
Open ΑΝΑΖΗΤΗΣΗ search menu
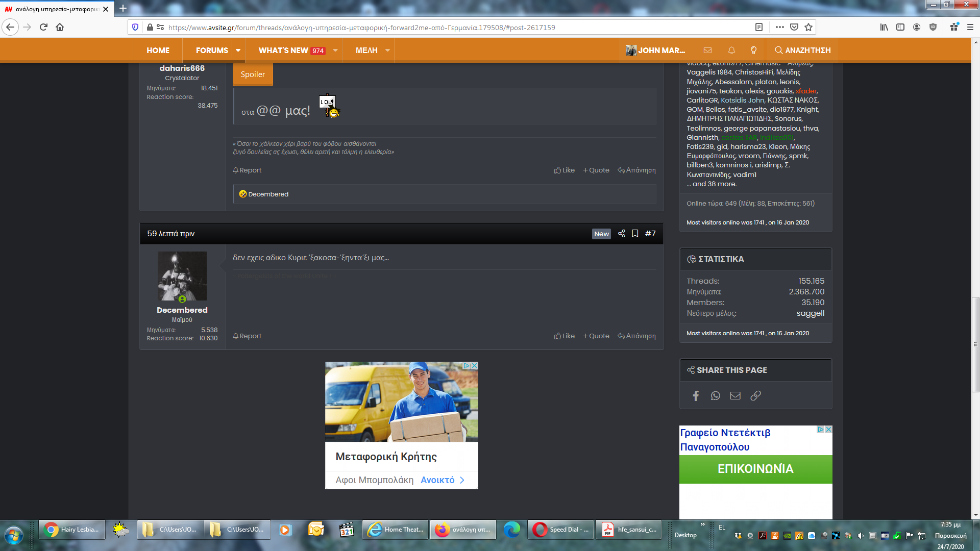(803, 51)
